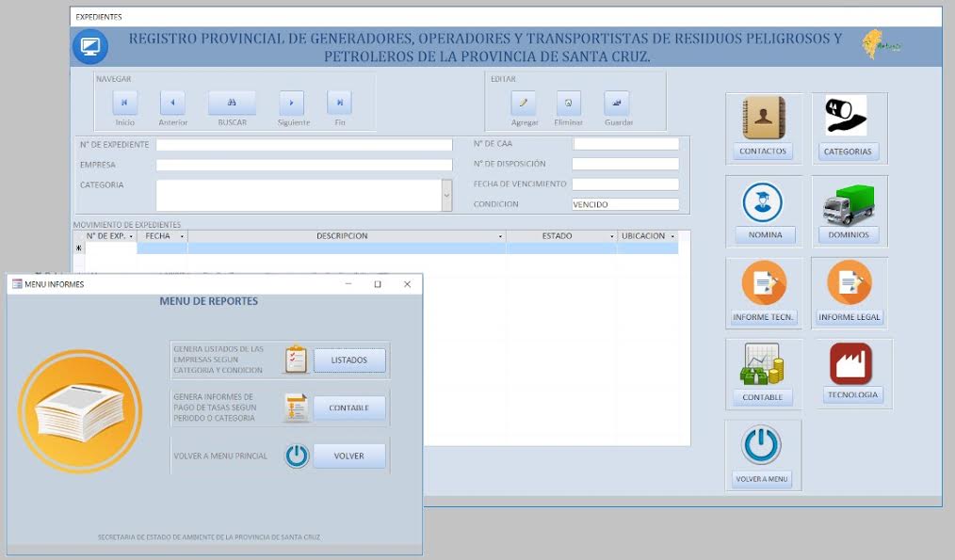
Task: Click the Eliminar delete icon
Action: pos(568,103)
